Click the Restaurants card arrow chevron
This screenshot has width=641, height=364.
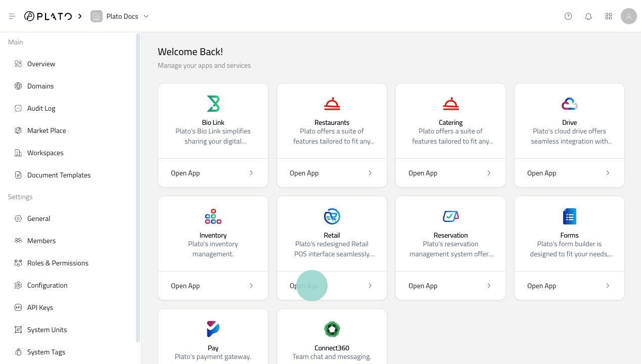tap(370, 173)
